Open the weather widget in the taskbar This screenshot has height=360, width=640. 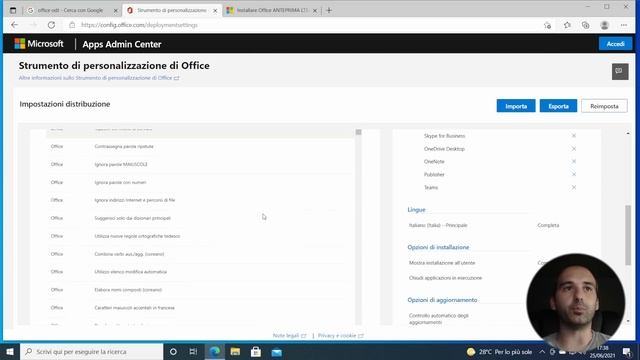tap(499, 351)
